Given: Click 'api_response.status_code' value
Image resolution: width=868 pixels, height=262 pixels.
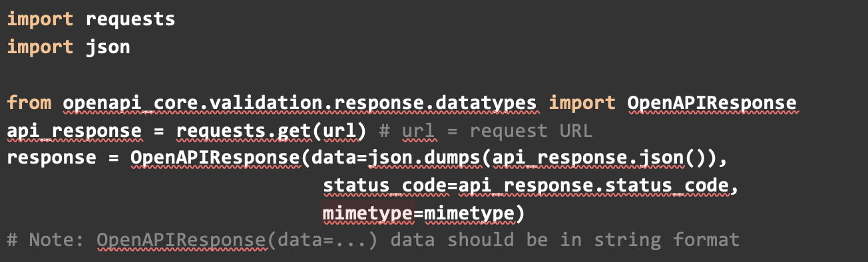Looking at the screenshot, I should tap(593, 188).
